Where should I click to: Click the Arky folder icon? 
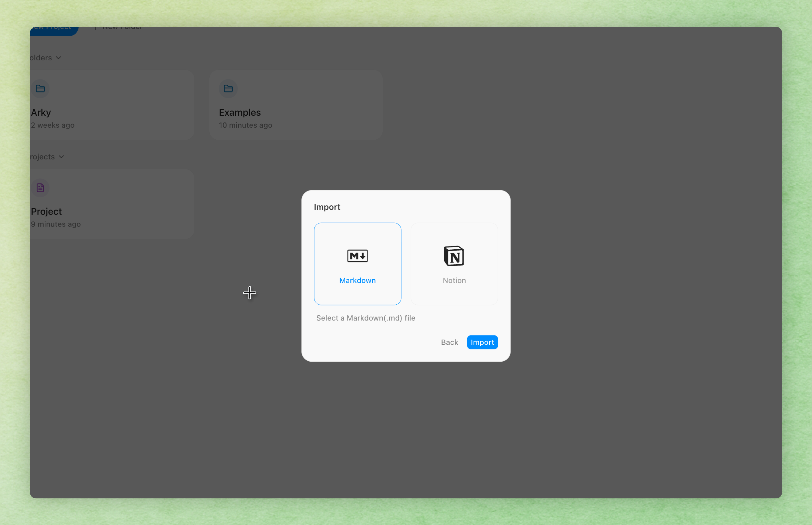click(40, 89)
